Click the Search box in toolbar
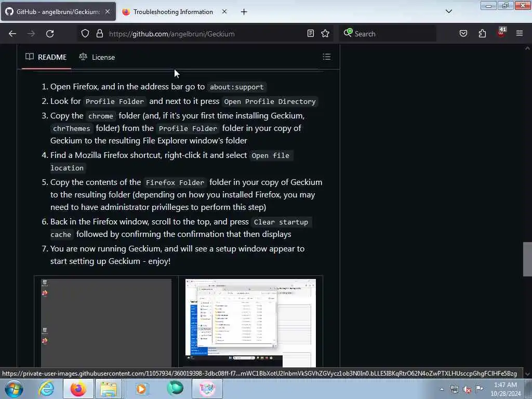The width and height of the screenshot is (532, 399). pyautogui.click(x=388, y=34)
